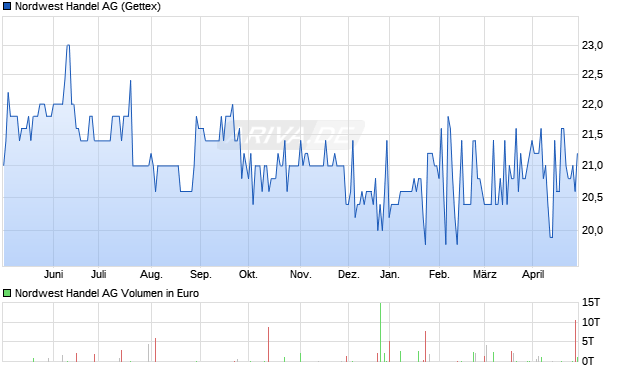The height and width of the screenshot is (371, 620).
Task: Click the Nordwest Handel AG Volumen in Euro label
Action: 107,293
